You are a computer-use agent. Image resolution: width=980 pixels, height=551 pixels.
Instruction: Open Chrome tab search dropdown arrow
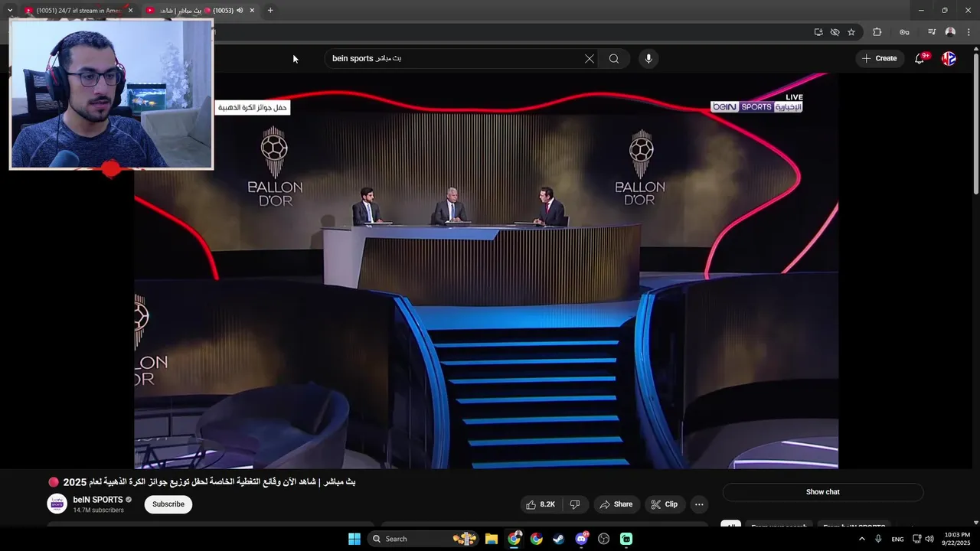point(10,11)
